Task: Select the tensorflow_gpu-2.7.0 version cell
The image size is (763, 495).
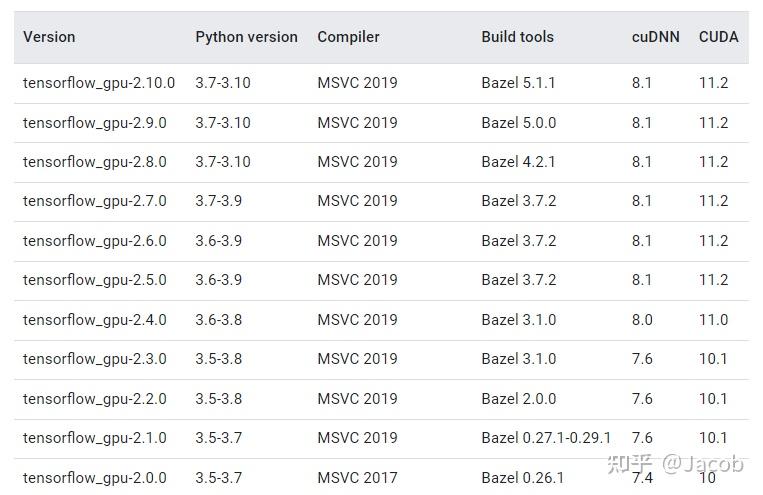Action: coord(95,201)
